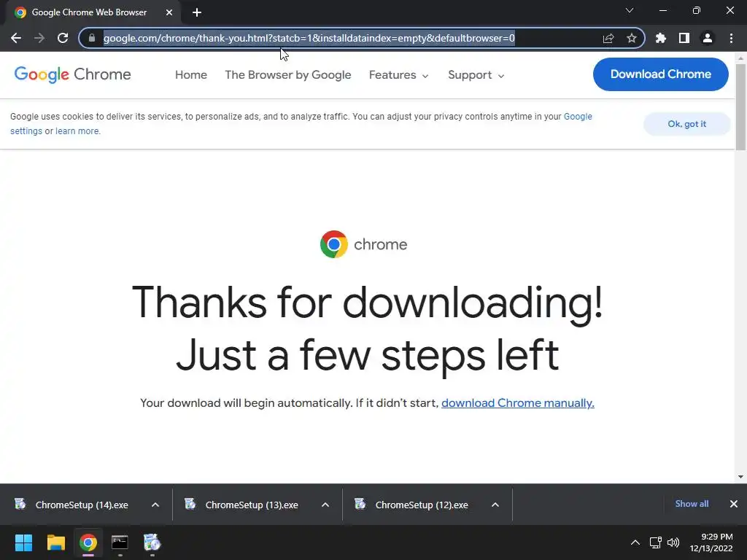Viewport: 747px width, 560px height.
Task: Go to Home in the site navigation
Action: 191,75
